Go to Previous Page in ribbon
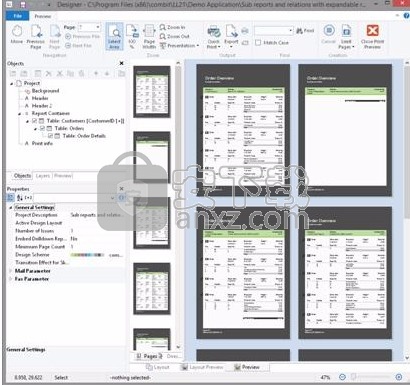 click(x=36, y=37)
